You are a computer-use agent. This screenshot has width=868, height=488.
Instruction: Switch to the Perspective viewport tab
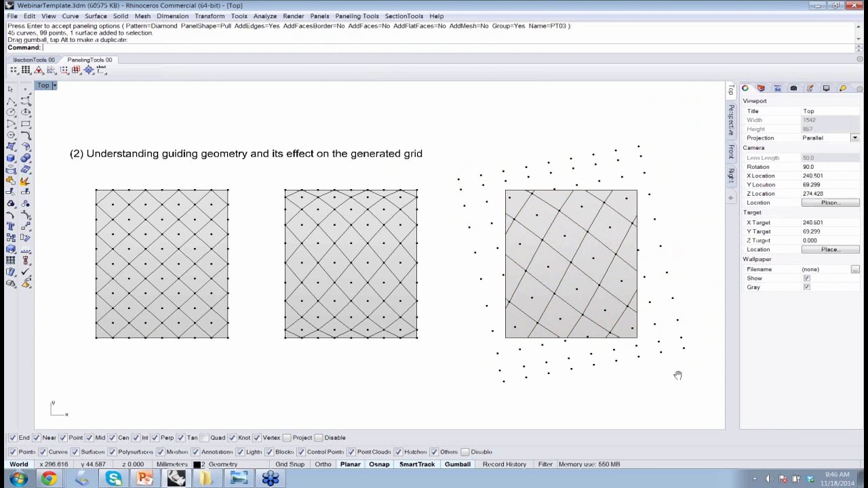point(731,119)
